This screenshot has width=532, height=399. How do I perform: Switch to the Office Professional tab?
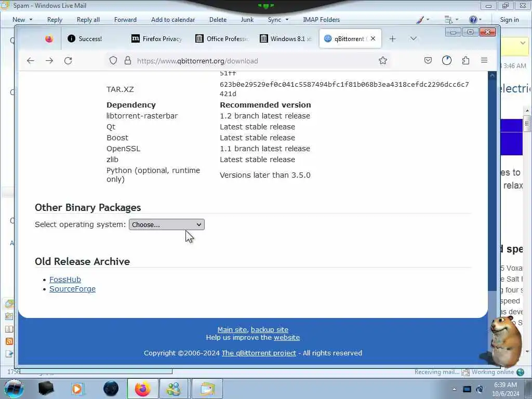pyautogui.click(x=222, y=38)
